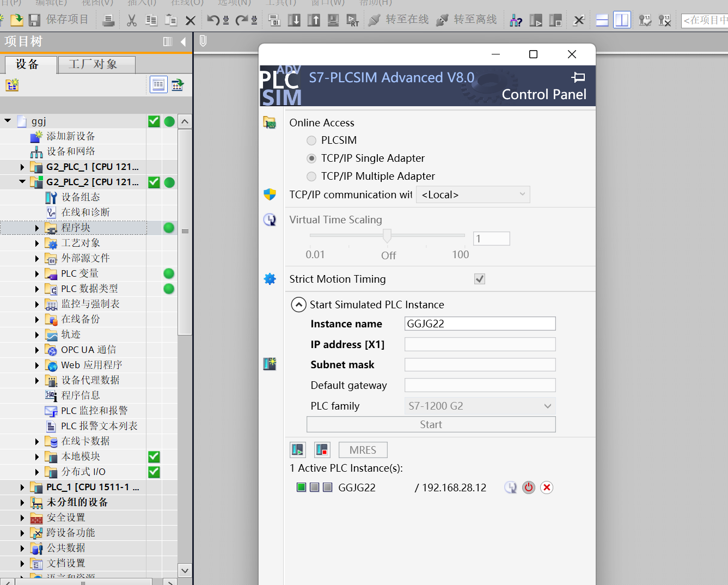The image size is (728, 585).
Task: Click the cut scissors icon
Action: click(x=132, y=20)
